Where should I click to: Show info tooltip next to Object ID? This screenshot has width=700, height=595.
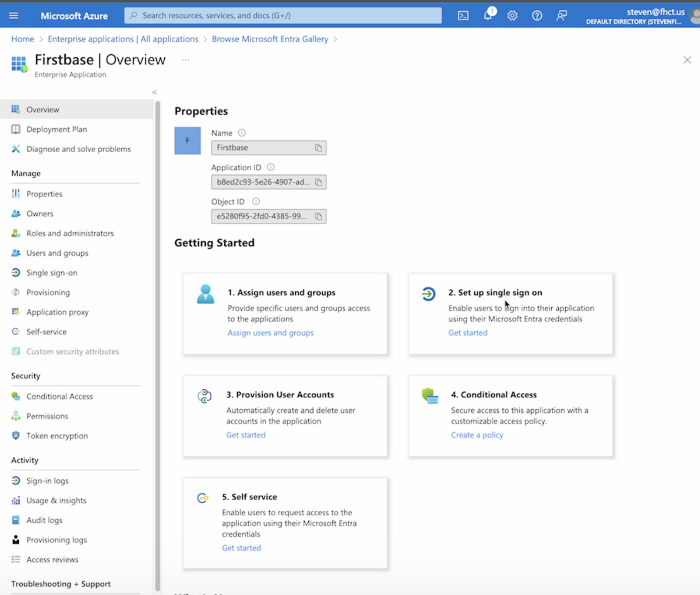[256, 201]
